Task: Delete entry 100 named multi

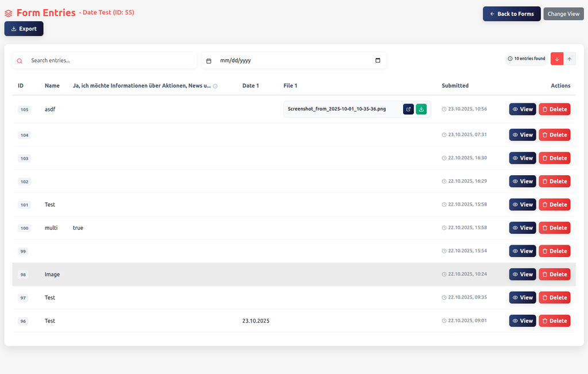Action: point(554,228)
